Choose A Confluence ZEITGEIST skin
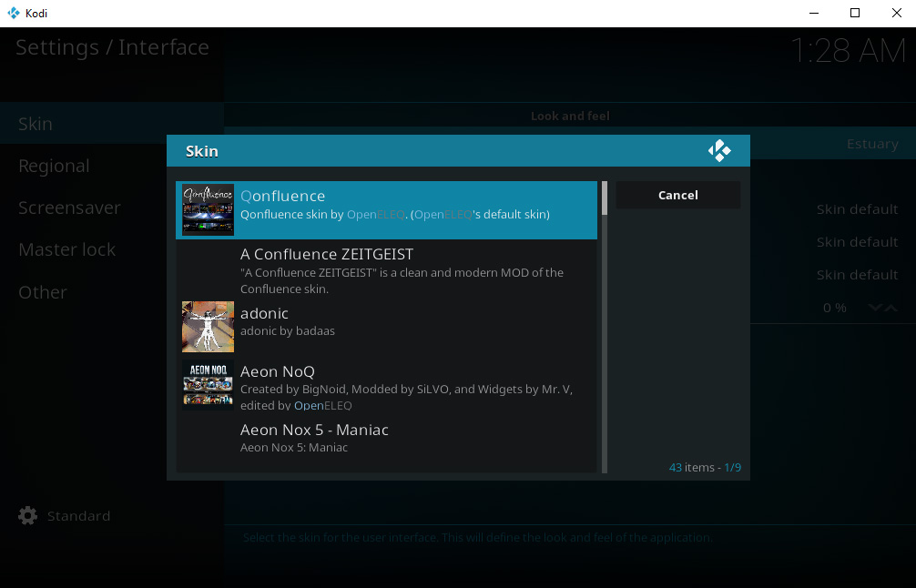The image size is (916, 588). pos(386,269)
